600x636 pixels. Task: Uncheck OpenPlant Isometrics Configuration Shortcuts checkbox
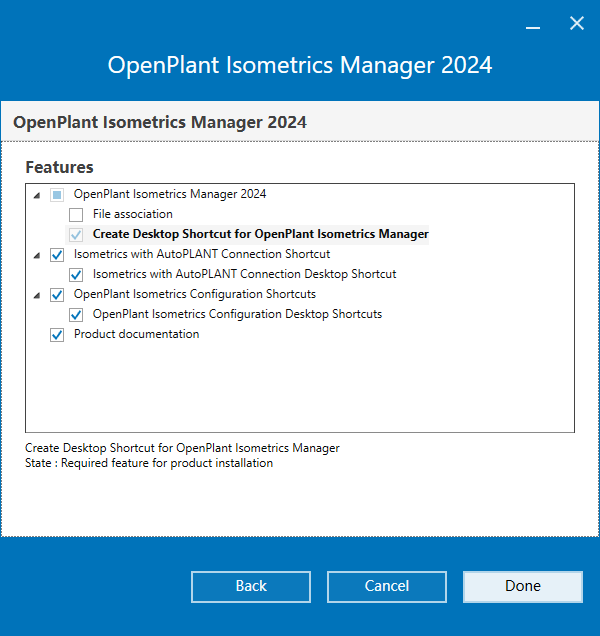[x=57, y=295]
